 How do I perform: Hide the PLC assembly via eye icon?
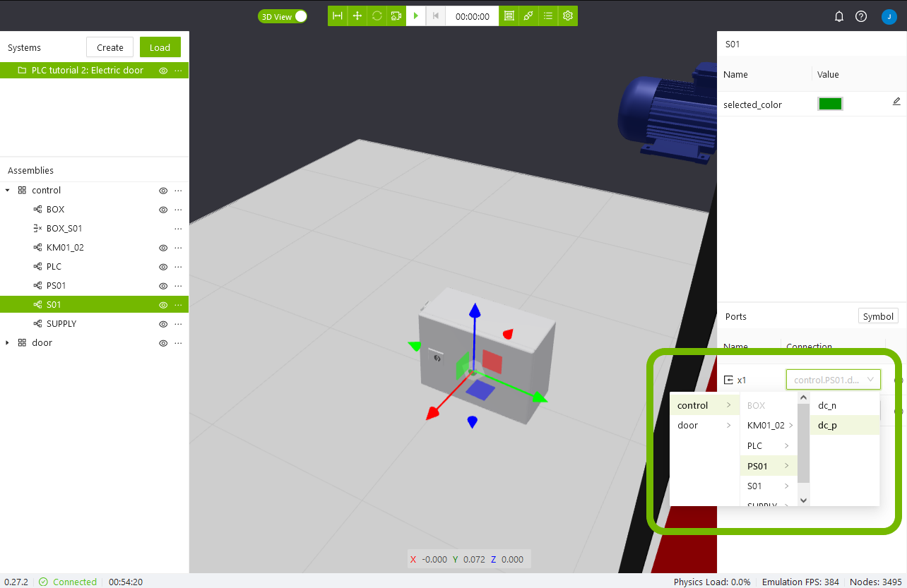click(163, 267)
